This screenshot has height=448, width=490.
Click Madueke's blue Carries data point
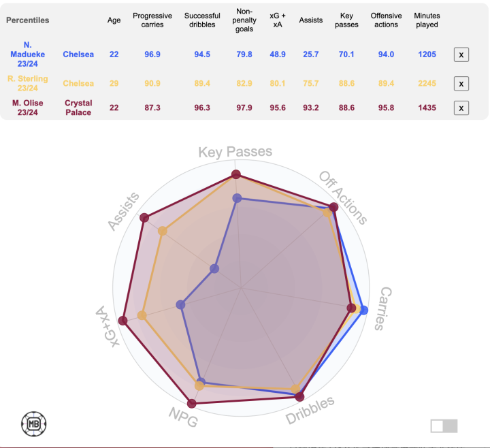tap(363, 310)
